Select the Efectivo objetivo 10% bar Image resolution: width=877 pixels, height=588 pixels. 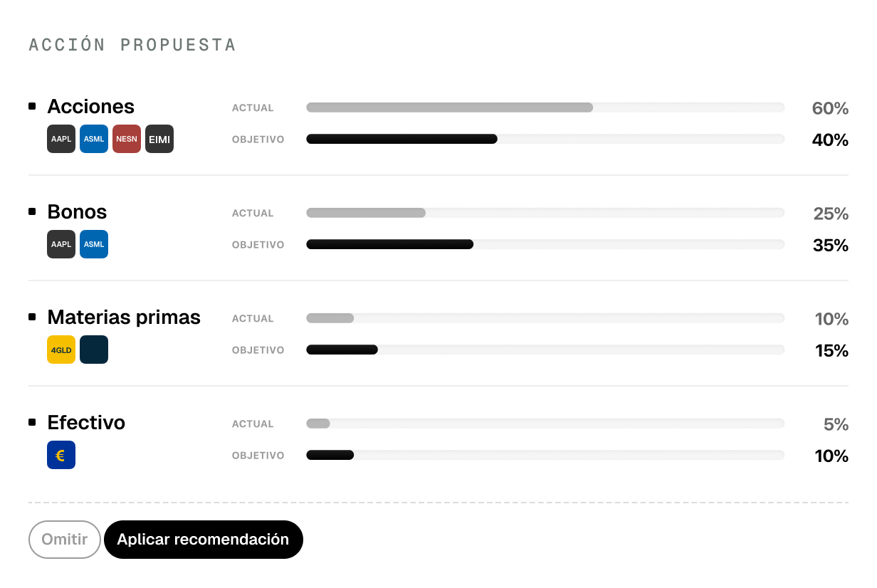(x=545, y=455)
